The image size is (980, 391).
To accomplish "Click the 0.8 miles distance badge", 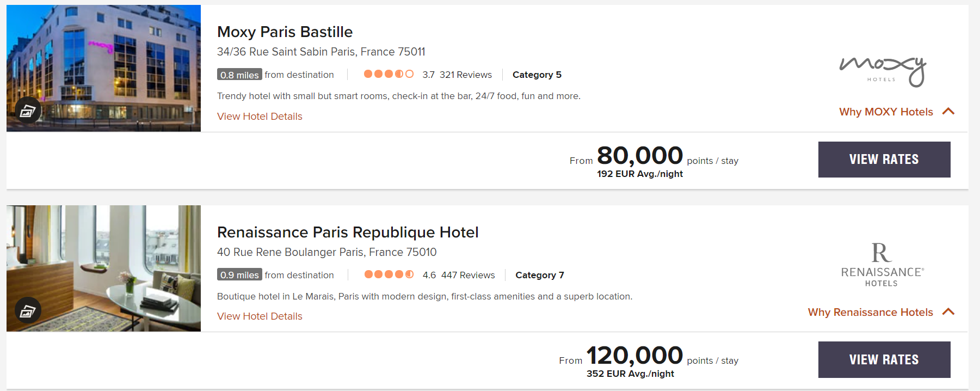I will tap(239, 75).
